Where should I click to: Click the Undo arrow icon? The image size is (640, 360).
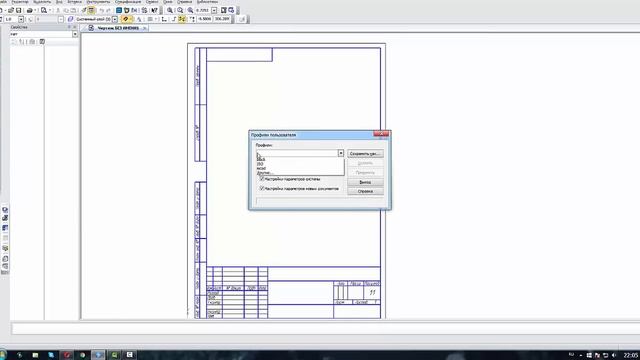tap(101, 10)
